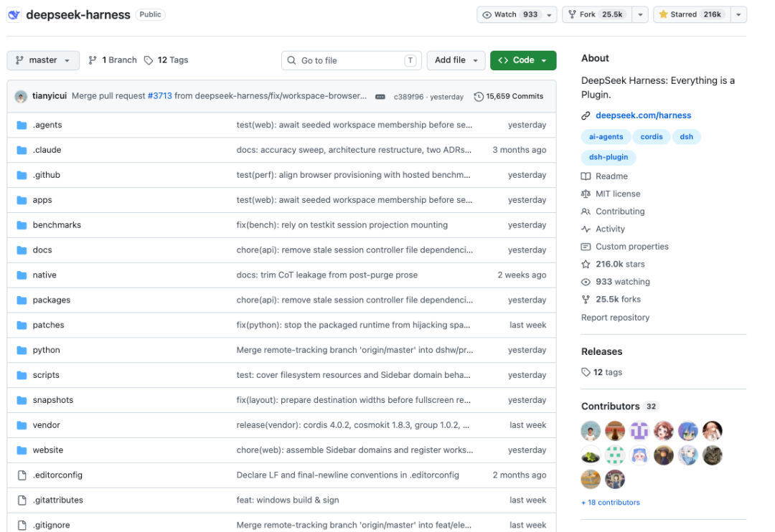The height and width of the screenshot is (532, 775).
Task: Toggle the Starred button
Action: point(692,15)
